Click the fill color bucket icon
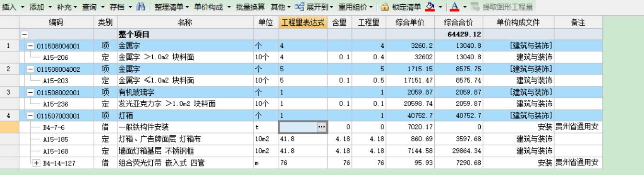This screenshot has width=644, height=175. (x=430, y=7)
